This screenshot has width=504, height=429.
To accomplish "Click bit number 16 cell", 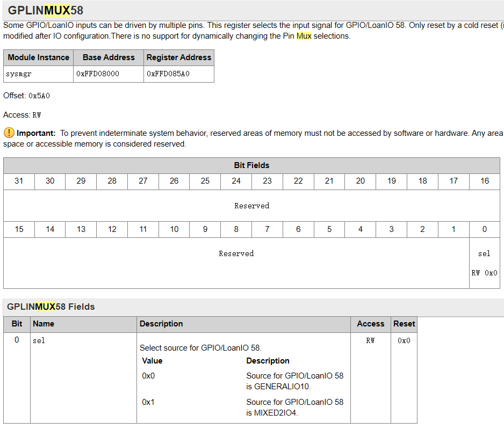I will pos(485,181).
